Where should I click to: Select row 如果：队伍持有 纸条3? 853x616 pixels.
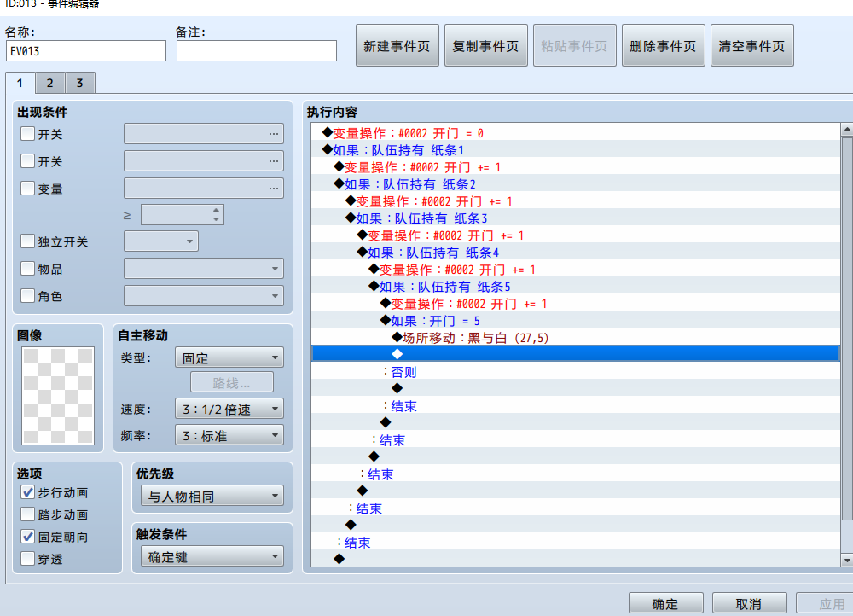(576, 218)
